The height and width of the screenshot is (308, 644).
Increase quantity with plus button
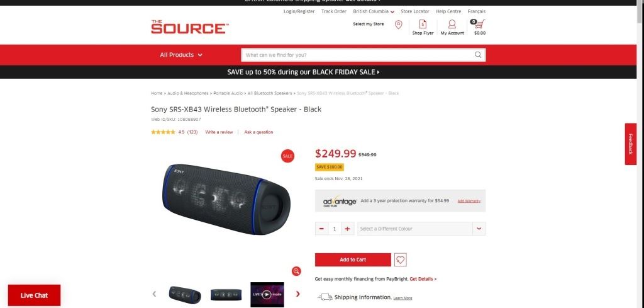pyautogui.click(x=347, y=229)
